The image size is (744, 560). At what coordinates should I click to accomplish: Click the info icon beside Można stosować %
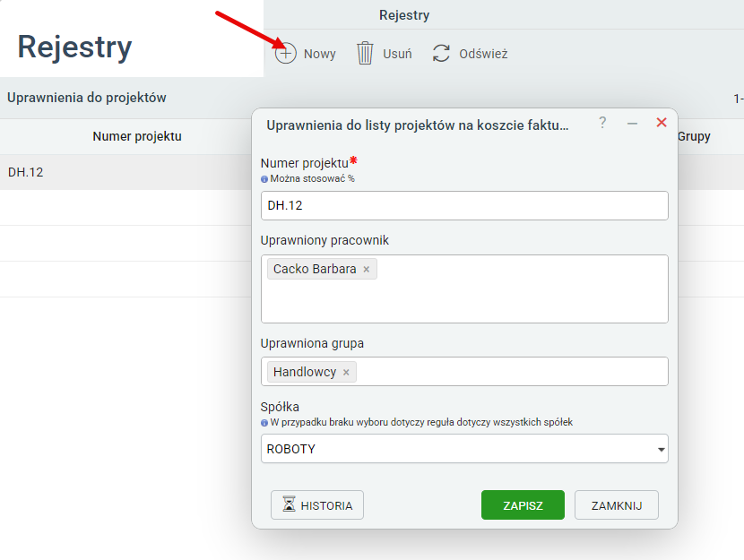coord(264,179)
